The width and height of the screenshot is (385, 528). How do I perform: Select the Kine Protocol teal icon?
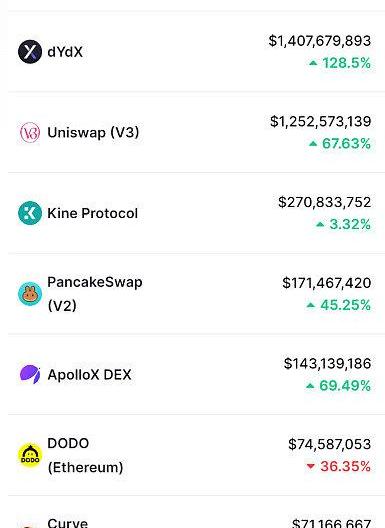click(30, 213)
